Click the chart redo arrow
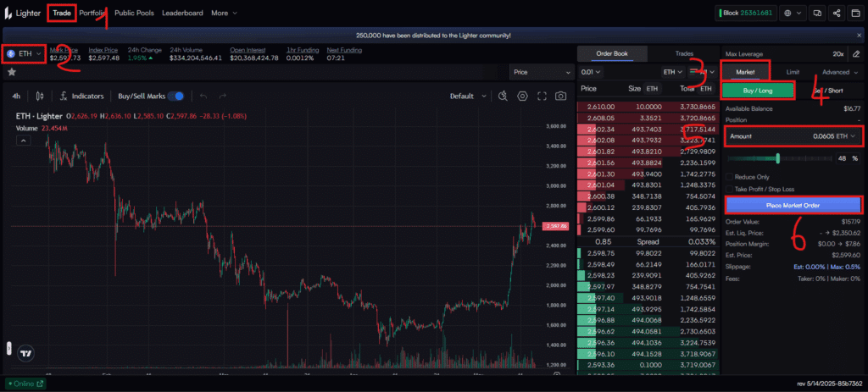Image resolution: width=868 pixels, height=392 pixels. point(223,97)
